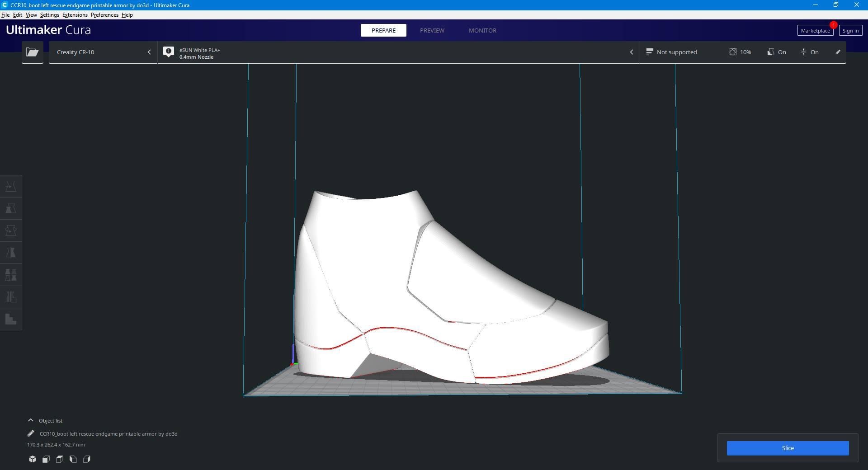Open the Extensions menu
Screen dimensions: 868x470
75,15
